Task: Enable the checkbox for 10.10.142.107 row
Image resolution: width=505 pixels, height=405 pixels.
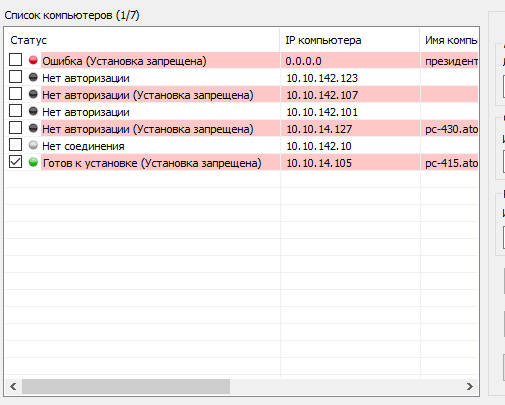Action: coord(15,94)
